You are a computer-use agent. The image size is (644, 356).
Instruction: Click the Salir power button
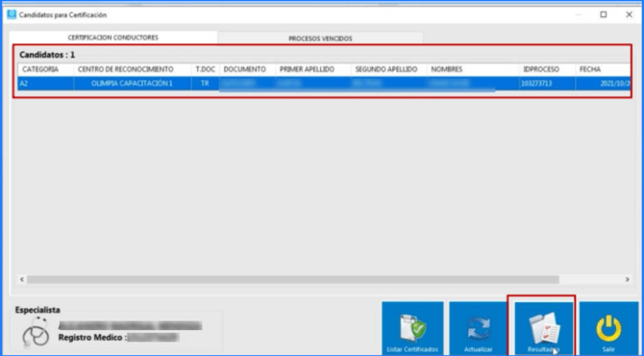click(608, 328)
